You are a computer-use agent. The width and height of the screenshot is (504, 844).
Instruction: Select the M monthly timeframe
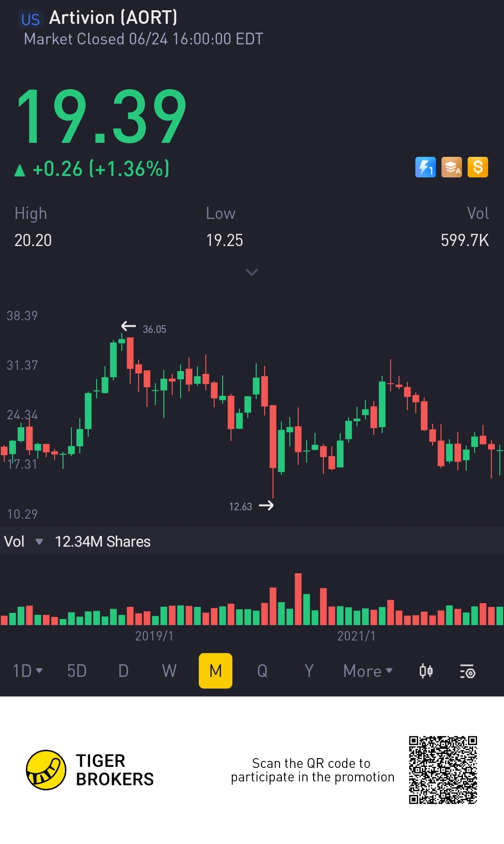tap(215, 671)
